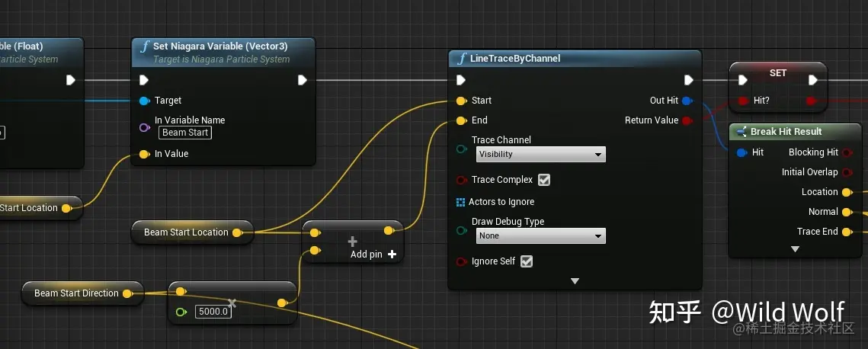868x349 pixels.
Task: Click the 5000.0 value field
Action: [x=213, y=312]
